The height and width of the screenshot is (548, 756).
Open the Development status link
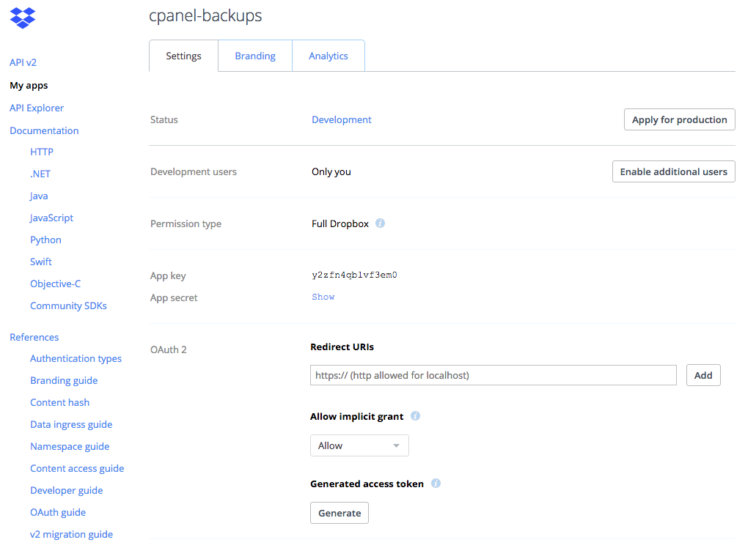(342, 119)
